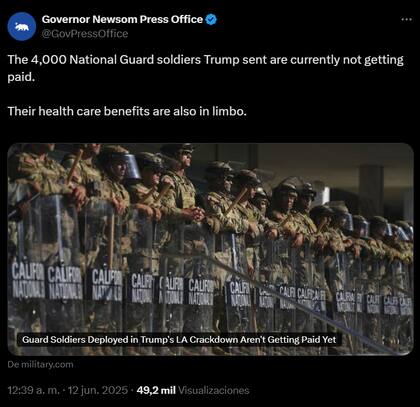
Task: Open the Governor Newsom Press Office profile name
Action: 122,20
